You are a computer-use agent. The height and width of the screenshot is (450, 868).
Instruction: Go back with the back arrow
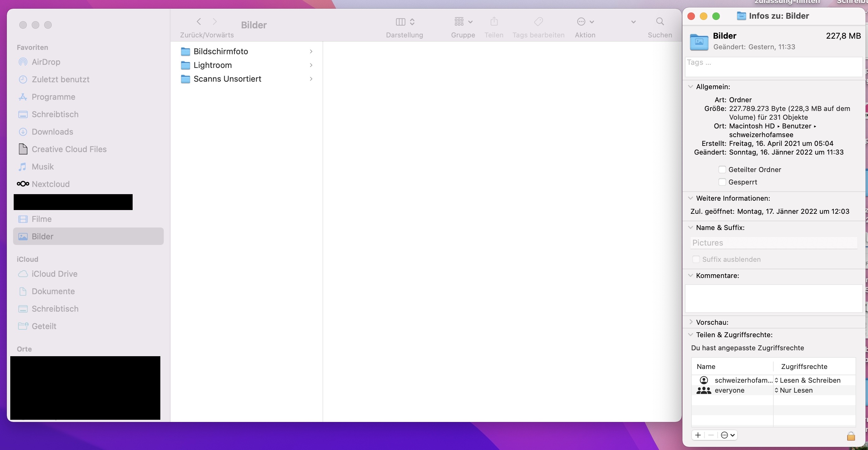coord(199,22)
